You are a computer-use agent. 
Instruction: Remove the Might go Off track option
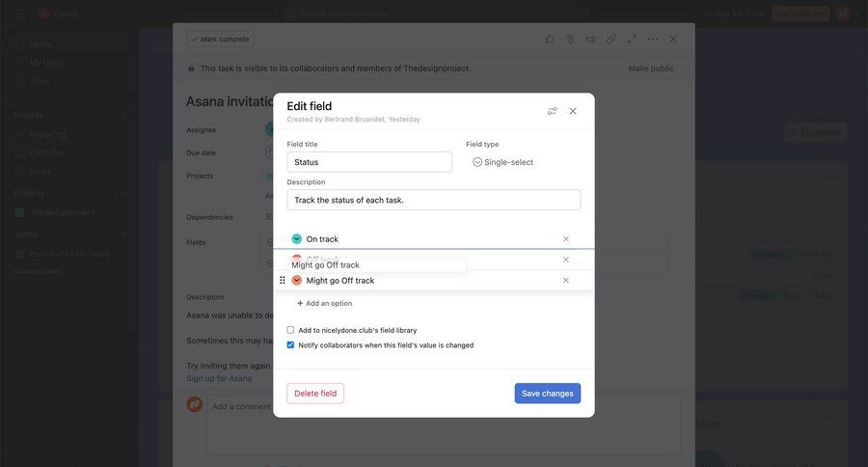click(566, 281)
